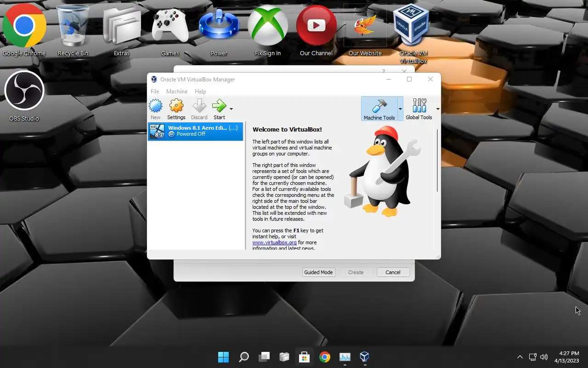The image size is (588, 368).
Task: Click the Windows 8.1 VM OS icon
Action: click(x=157, y=131)
